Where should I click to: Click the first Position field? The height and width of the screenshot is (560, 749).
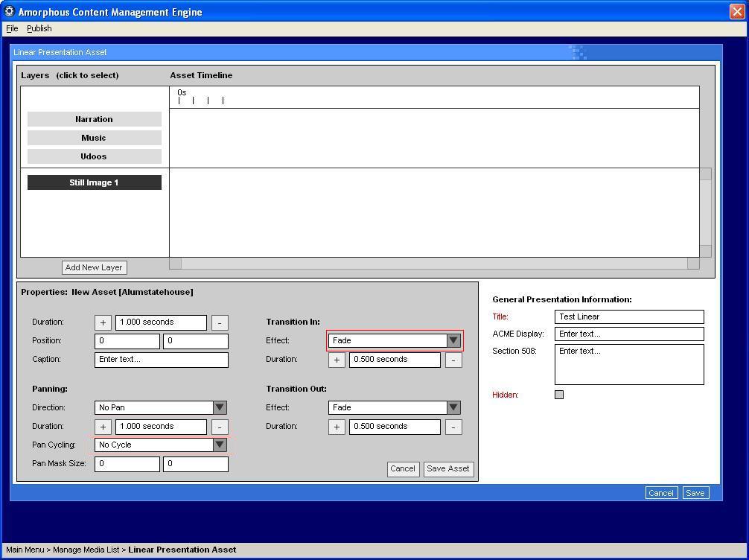click(x=127, y=341)
